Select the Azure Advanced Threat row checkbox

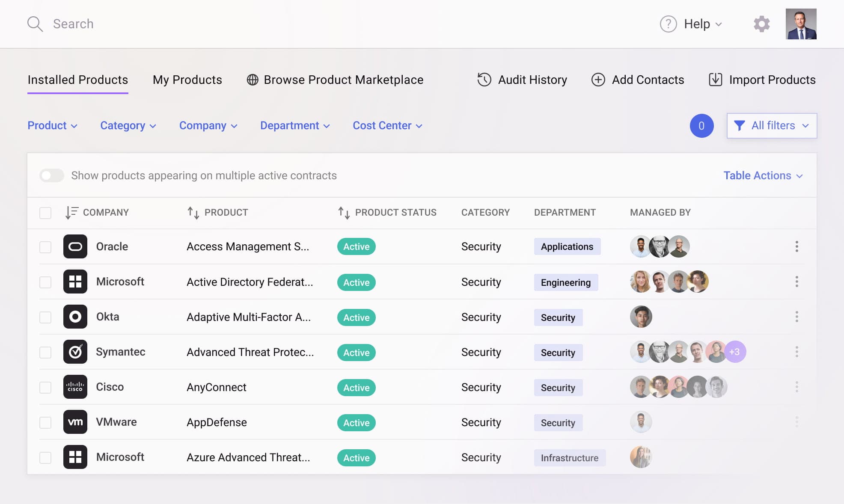(x=45, y=457)
